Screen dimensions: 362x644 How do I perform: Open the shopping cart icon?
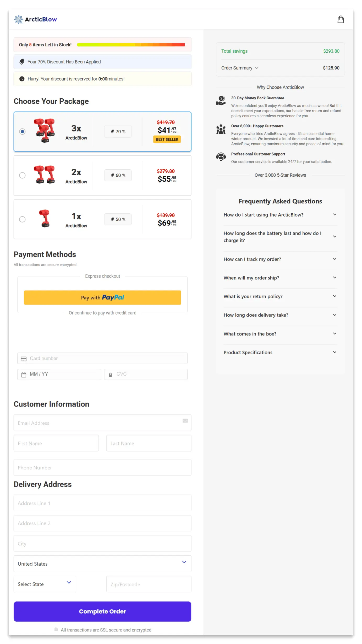click(341, 19)
